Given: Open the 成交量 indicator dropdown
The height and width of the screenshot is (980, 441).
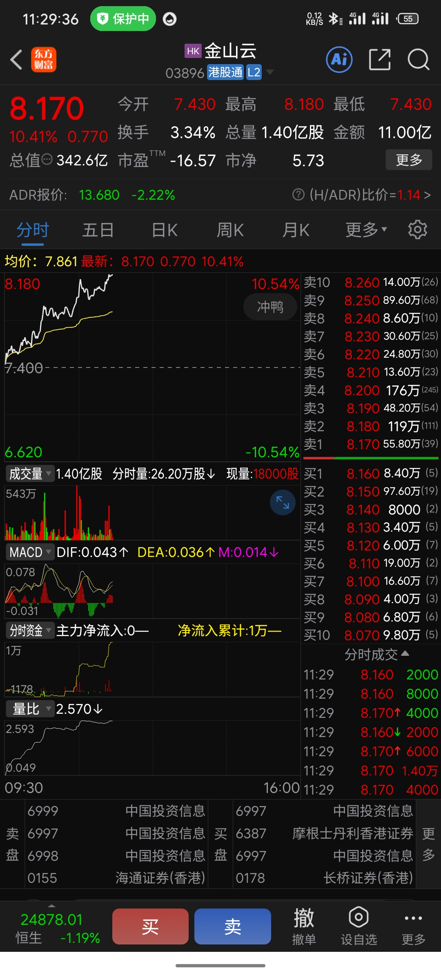Looking at the screenshot, I should point(30,474).
